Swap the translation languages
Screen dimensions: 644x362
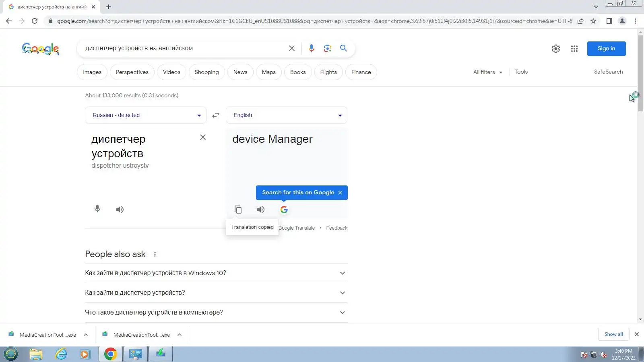pos(216,115)
